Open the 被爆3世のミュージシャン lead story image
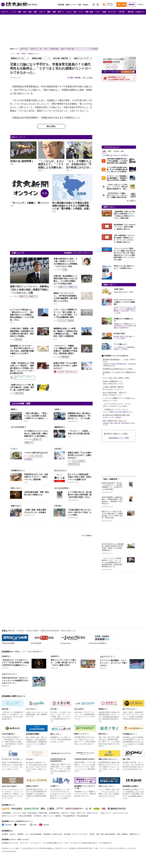The image size is (146, 868). [29, 271]
